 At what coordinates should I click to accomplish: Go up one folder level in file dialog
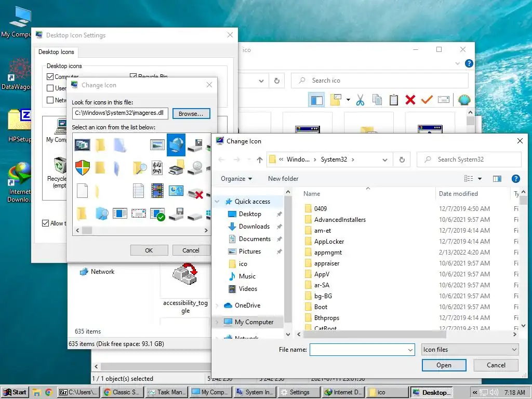(260, 159)
